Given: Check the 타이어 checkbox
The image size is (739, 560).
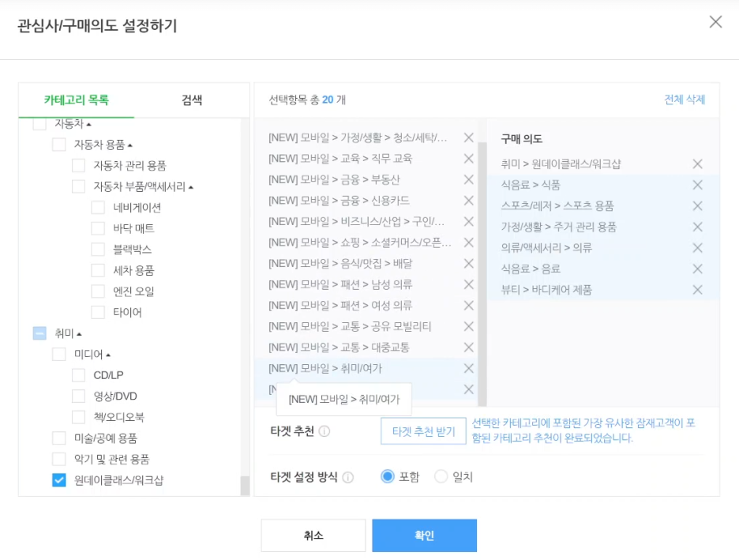Looking at the screenshot, I should pos(98,312).
